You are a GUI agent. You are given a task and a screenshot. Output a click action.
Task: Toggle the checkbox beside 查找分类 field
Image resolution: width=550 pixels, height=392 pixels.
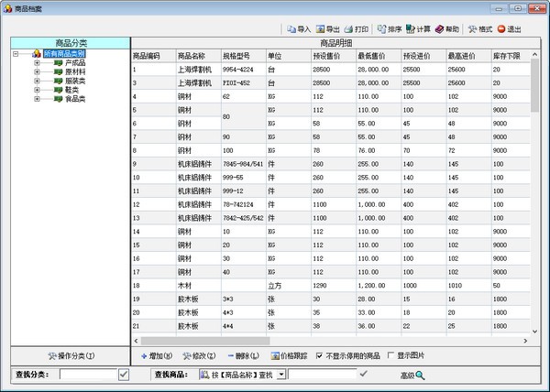[x=122, y=375]
